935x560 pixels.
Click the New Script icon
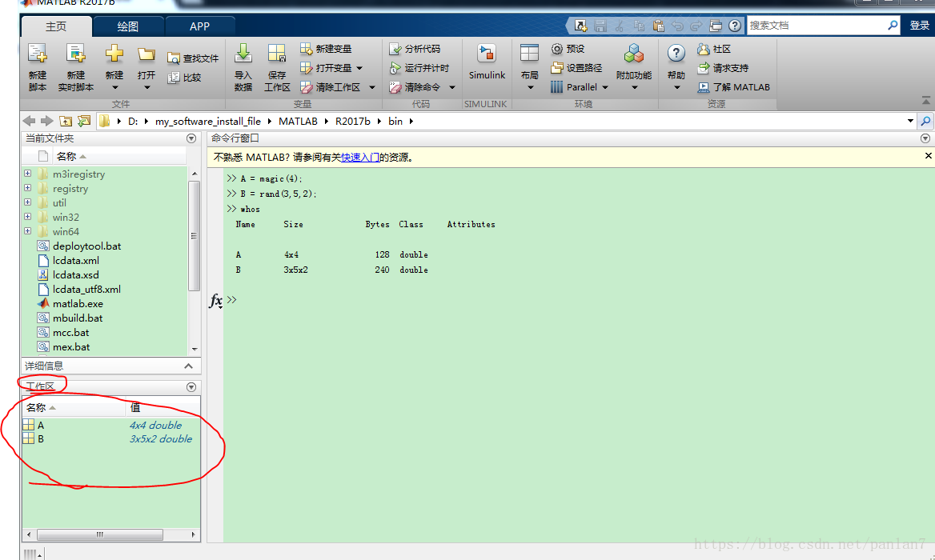click(37, 55)
